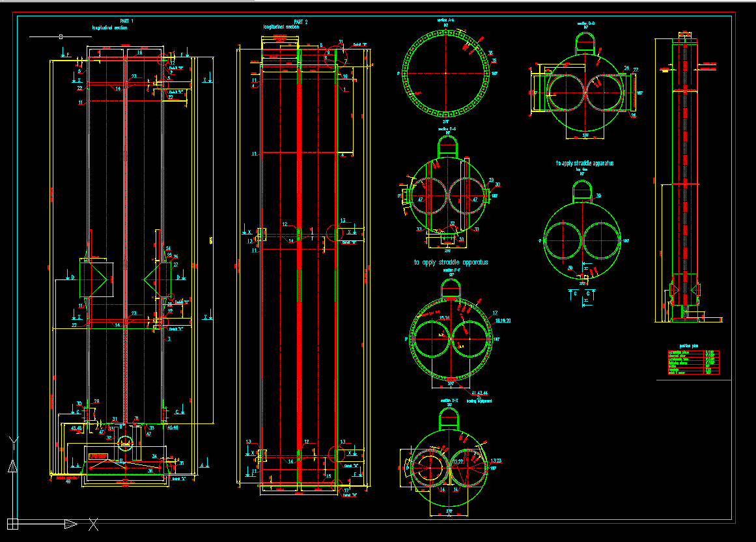Pick "longitudinal section" under PART 2
The width and height of the screenshot is (756, 542).
281,27
